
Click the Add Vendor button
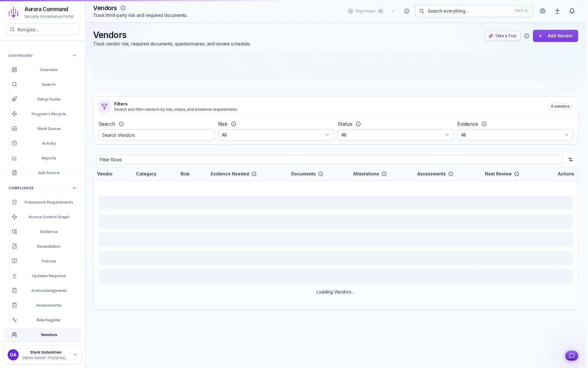[555, 36]
